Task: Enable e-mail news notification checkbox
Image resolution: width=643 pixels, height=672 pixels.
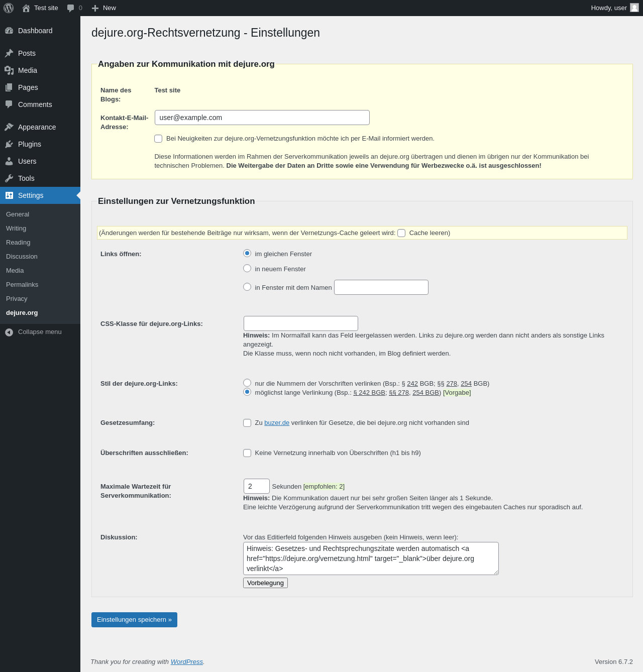Action: [x=158, y=139]
